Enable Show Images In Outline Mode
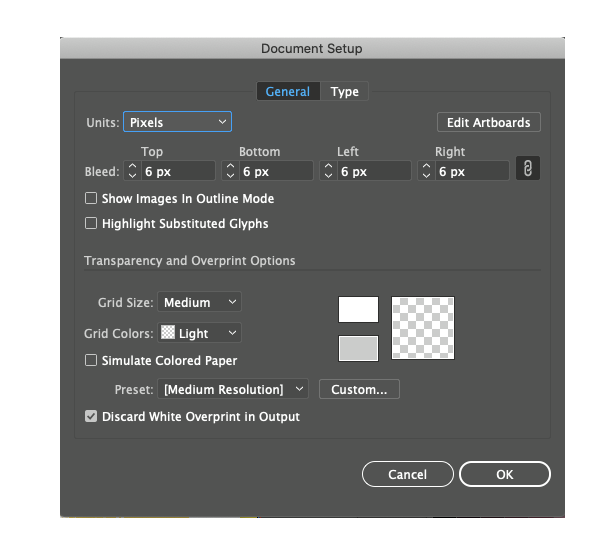 coord(92,199)
